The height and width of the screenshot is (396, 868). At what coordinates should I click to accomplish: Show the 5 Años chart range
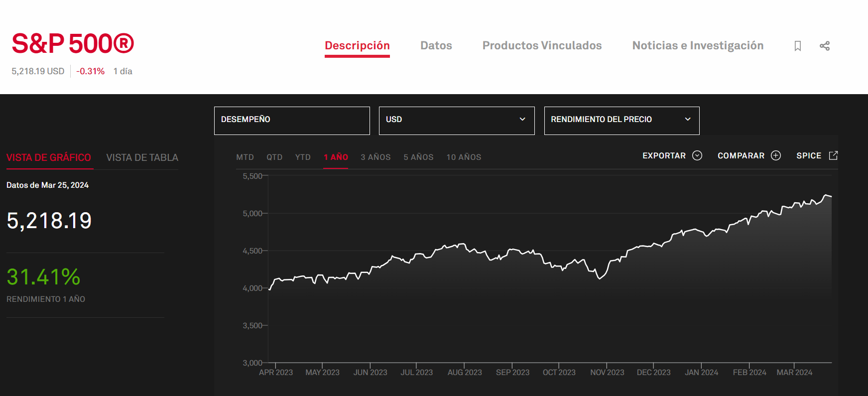point(418,157)
